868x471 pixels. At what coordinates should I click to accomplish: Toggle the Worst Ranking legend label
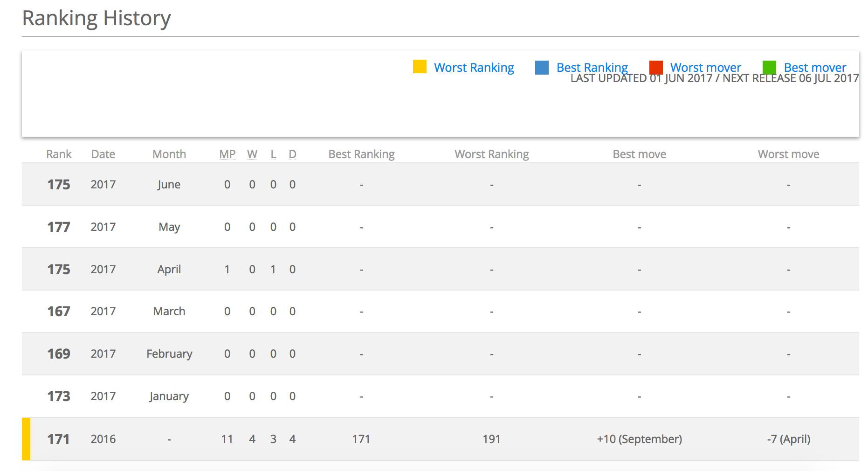pyautogui.click(x=474, y=68)
